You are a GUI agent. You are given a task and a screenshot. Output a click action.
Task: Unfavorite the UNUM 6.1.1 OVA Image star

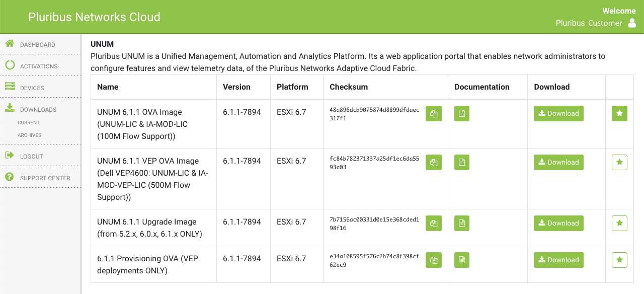(619, 113)
